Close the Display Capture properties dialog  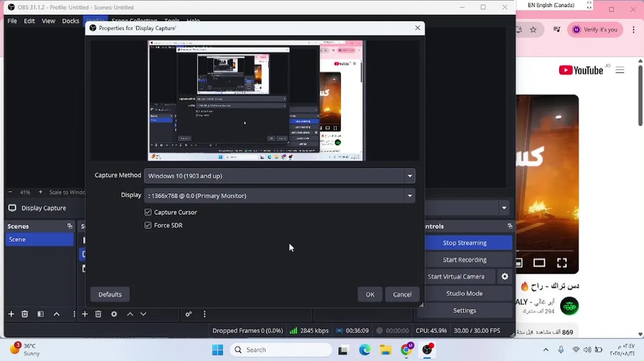click(x=417, y=28)
